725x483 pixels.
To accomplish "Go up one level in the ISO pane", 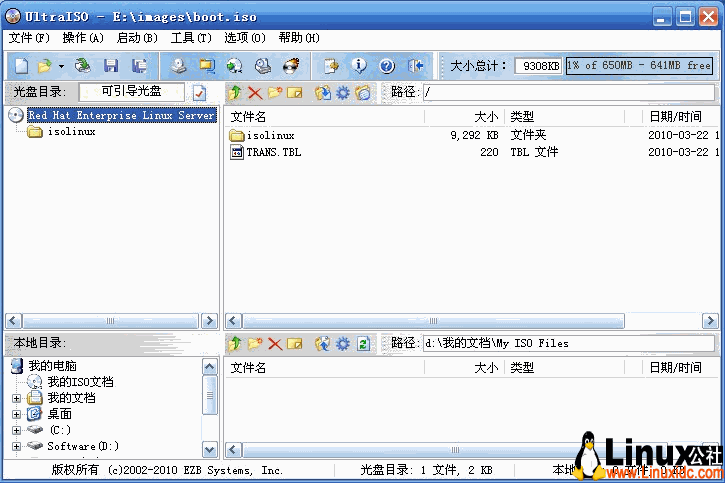I will 236,93.
